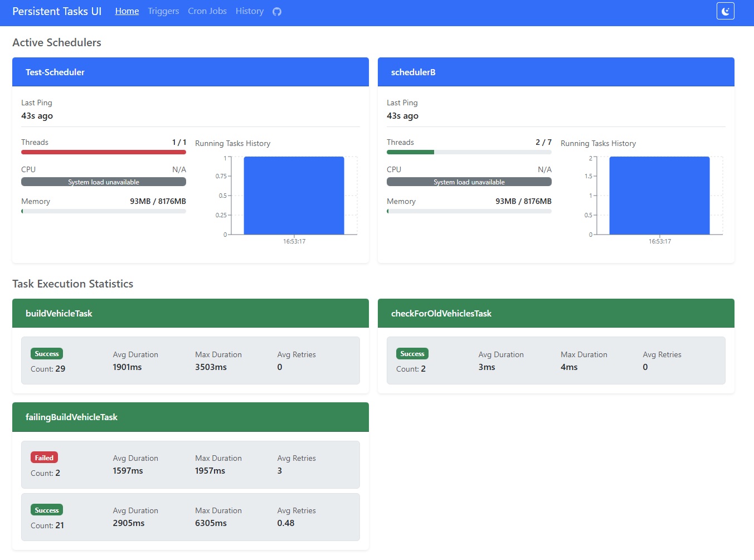Viewport: 754px width, 560px height.
Task: Click the schedulerB running tasks chart bar
Action: [659, 195]
